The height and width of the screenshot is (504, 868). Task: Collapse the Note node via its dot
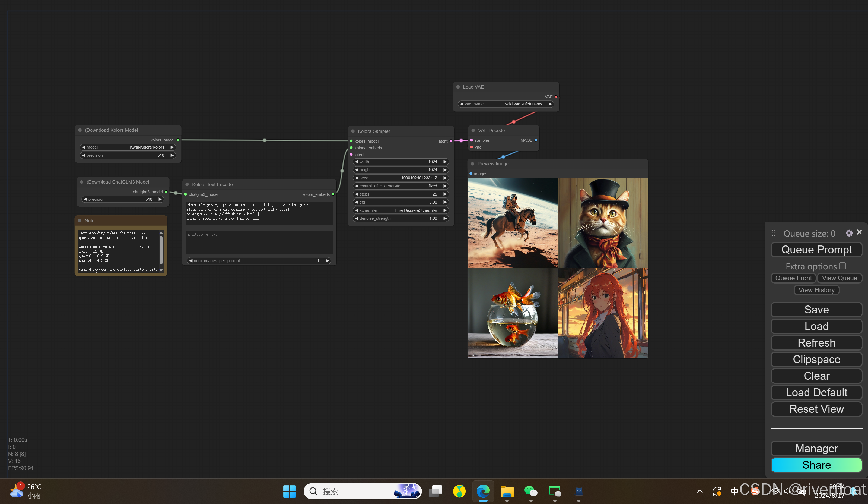(80, 220)
